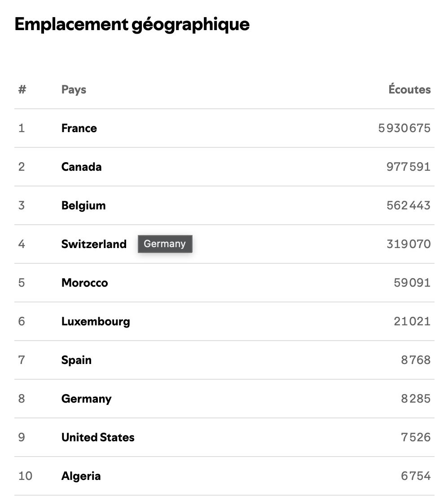
Task: Sort by the Écoutes column header
Action: (x=409, y=90)
